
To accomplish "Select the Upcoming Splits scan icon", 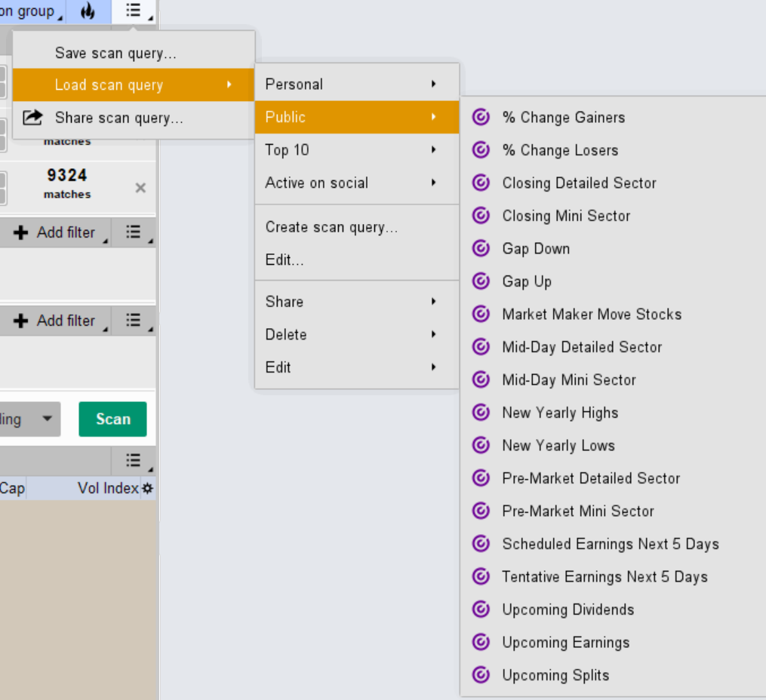I will coord(481,675).
